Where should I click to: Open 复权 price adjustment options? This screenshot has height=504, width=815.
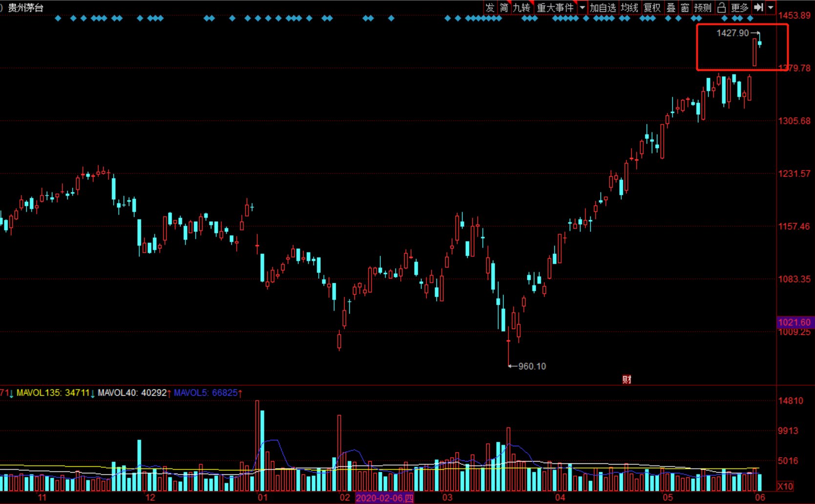point(652,8)
